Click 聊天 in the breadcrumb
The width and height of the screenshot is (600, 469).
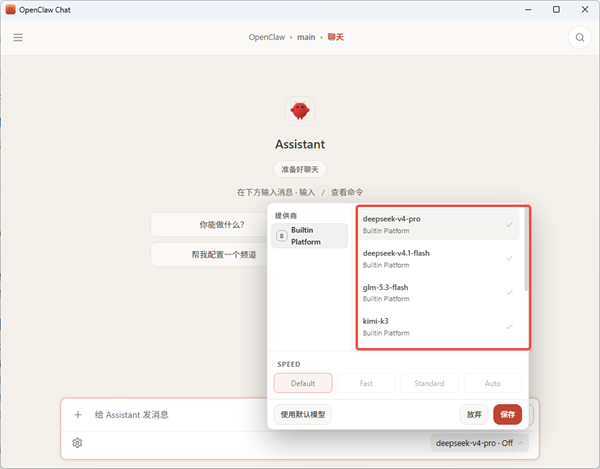point(336,37)
